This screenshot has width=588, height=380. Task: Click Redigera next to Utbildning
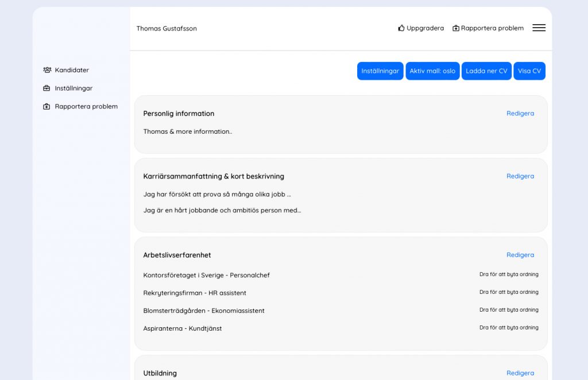520,373
